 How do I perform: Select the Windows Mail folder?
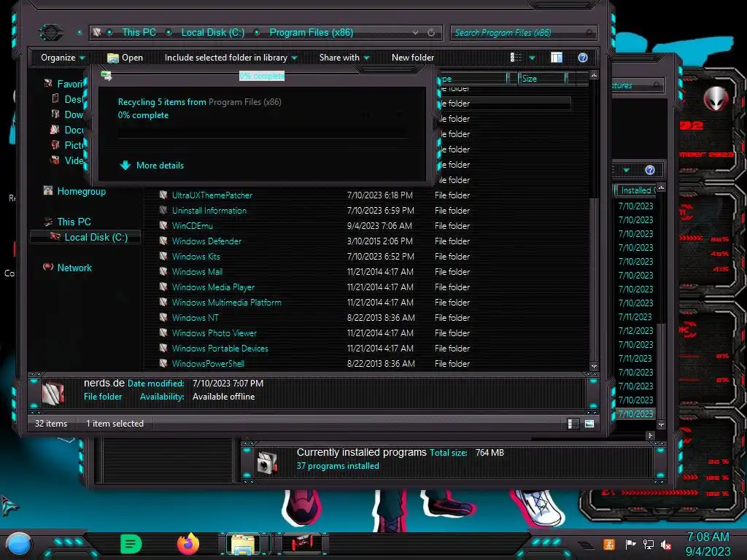197,271
